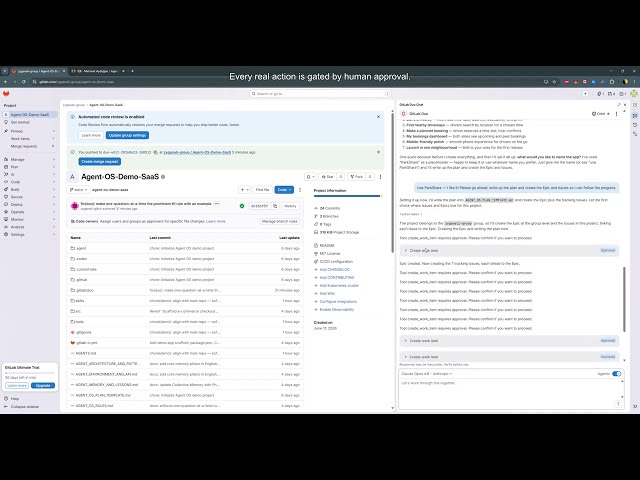Open Work items in sidebar

pos(29,139)
